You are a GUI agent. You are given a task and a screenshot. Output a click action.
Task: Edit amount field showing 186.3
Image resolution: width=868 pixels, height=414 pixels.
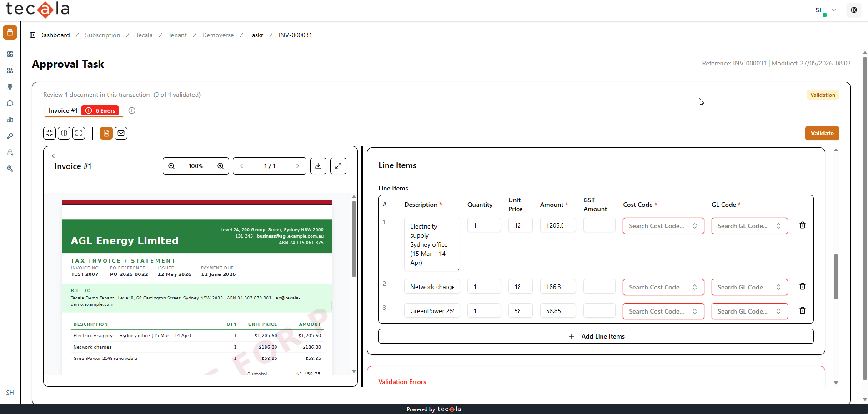(x=558, y=287)
